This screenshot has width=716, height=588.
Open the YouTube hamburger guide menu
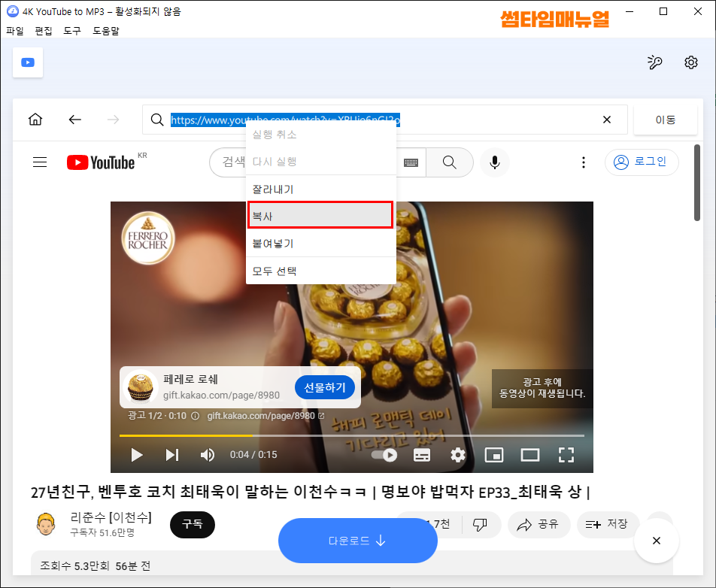click(x=40, y=162)
